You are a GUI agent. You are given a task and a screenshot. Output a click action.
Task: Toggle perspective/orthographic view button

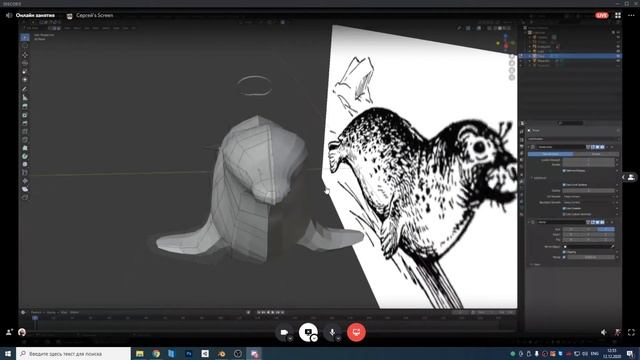pyautogui.click(x=512, y=78)
